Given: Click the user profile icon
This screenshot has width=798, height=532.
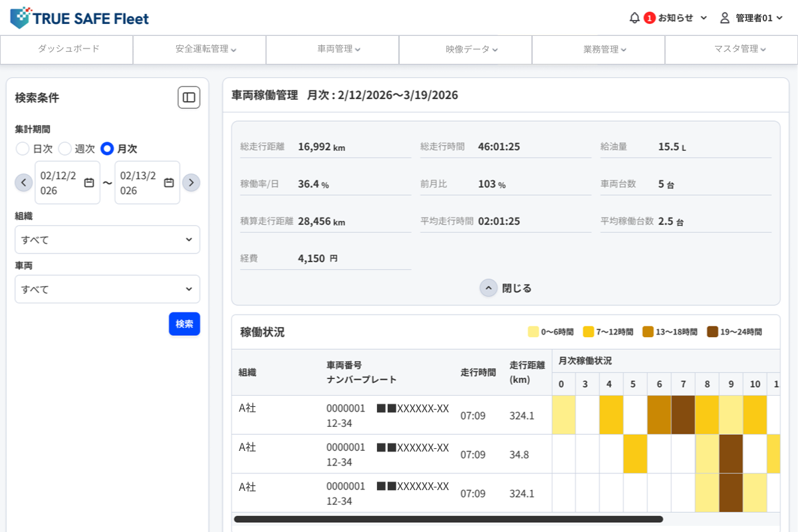Looking at the screenshot, I should click(725, 18).
